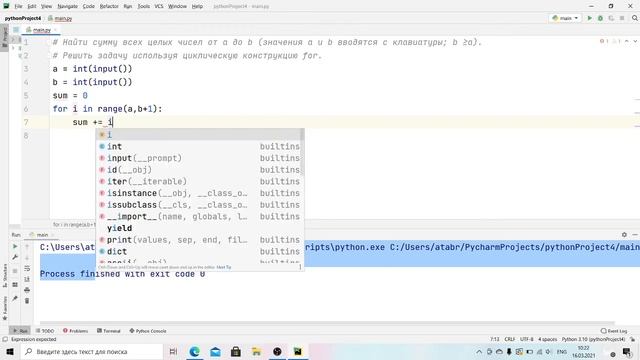This screenshot has width=640, height=360.
Task: Open the main run configuration dropdown
Action: click(x=565, y=18)
